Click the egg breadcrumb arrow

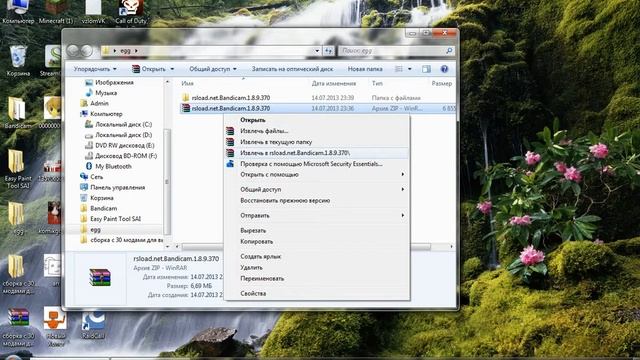136,51
